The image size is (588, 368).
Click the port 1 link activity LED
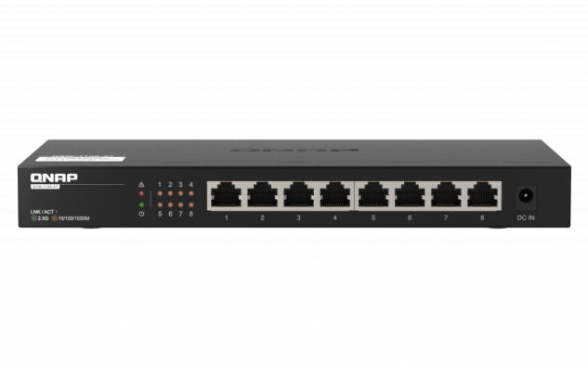[160, 193]
